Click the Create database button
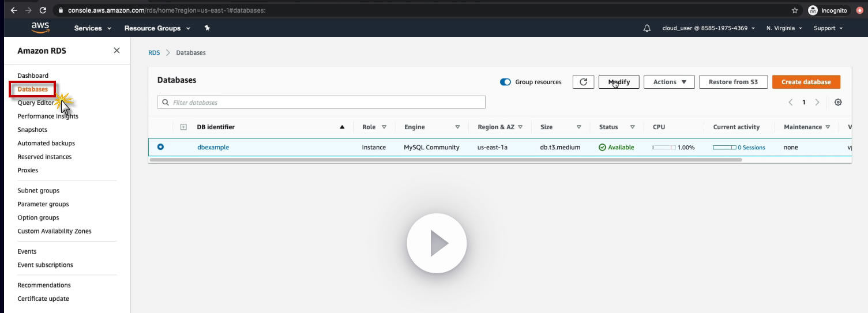 [x=806, y=82]
